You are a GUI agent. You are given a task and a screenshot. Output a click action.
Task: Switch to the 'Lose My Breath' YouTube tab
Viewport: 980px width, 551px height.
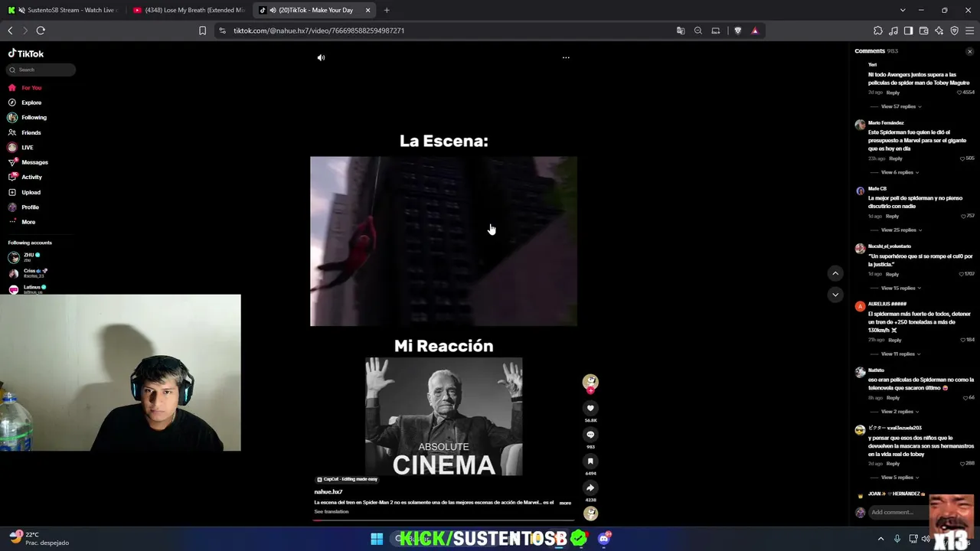(188, 10)
